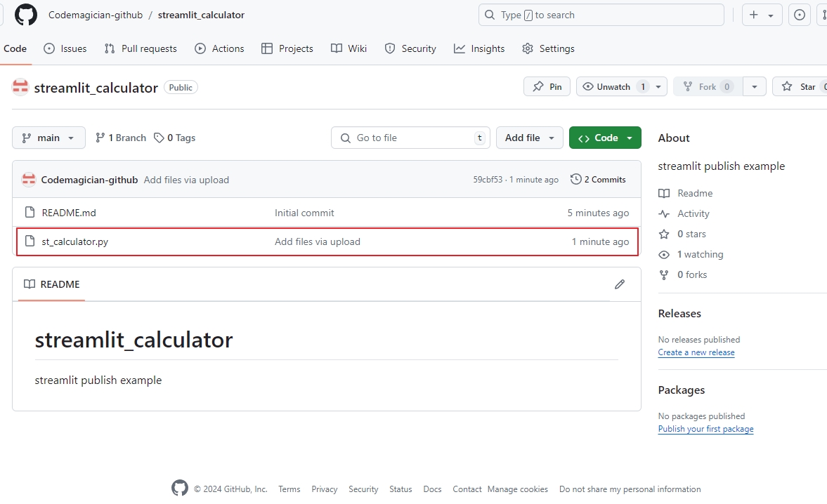The width and height of the screenshot is (827, 504).
Task: View the 0 stars link
Action: tap(682, 234)
